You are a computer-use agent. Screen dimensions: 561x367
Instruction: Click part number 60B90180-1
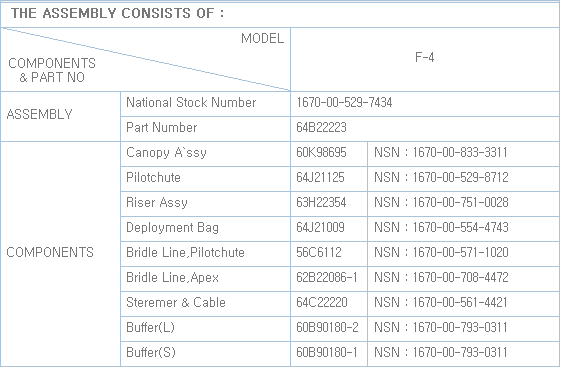(329, 354)
